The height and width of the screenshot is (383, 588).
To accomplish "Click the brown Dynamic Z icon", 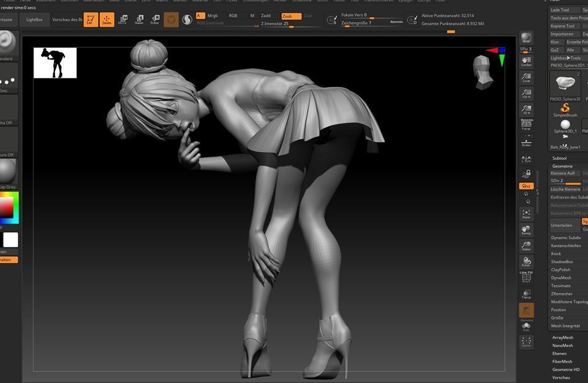I will (526, 310).
